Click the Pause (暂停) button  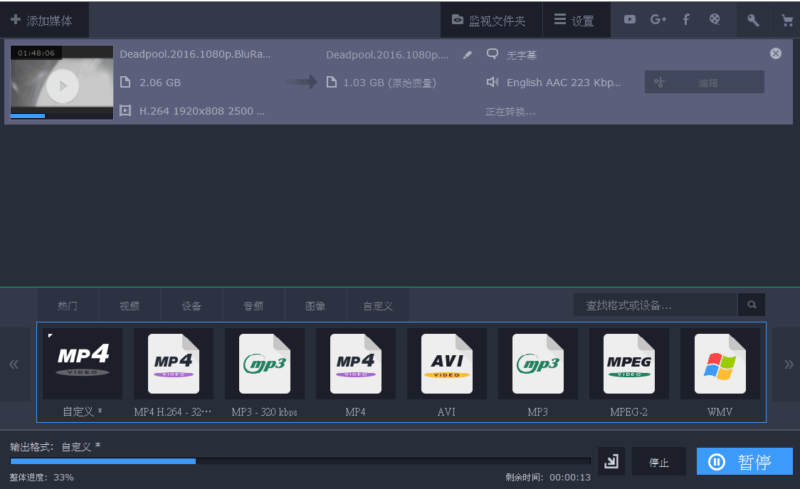pos(744,461)
